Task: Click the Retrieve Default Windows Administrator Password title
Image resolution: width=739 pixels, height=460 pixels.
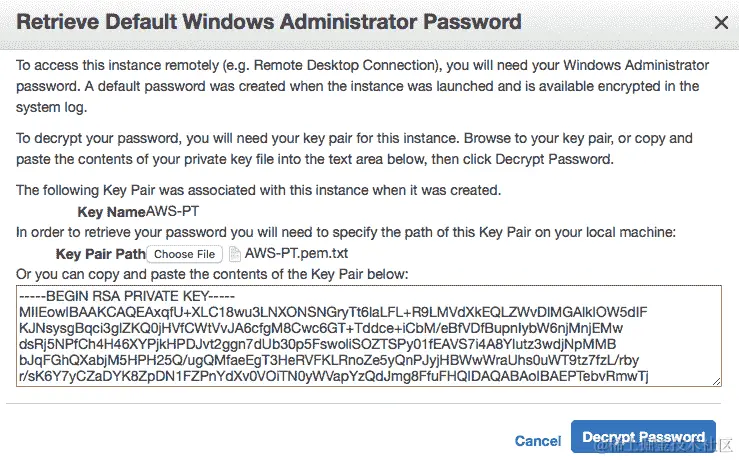Action: coord(269,21)
